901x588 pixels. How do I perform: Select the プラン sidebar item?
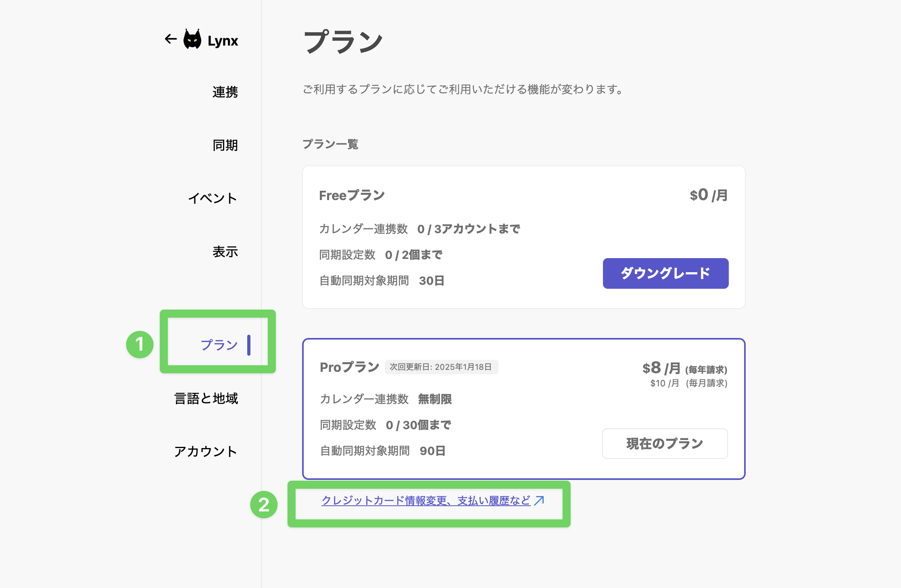(219, 345)
